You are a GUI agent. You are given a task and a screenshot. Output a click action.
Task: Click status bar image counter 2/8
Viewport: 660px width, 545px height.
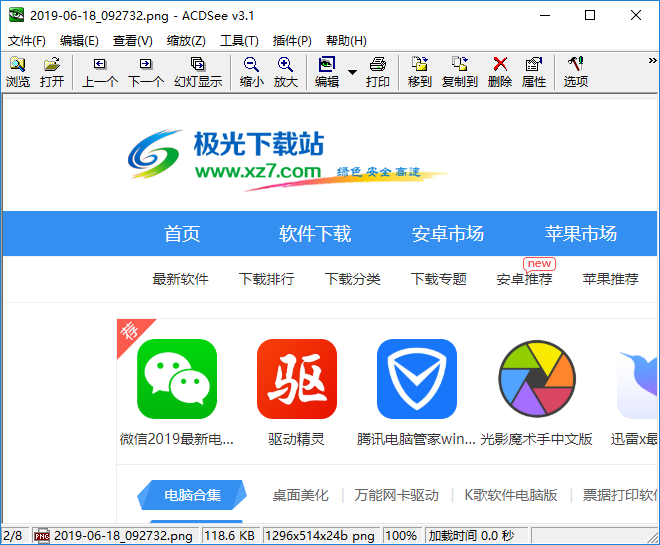pos(13,536)
